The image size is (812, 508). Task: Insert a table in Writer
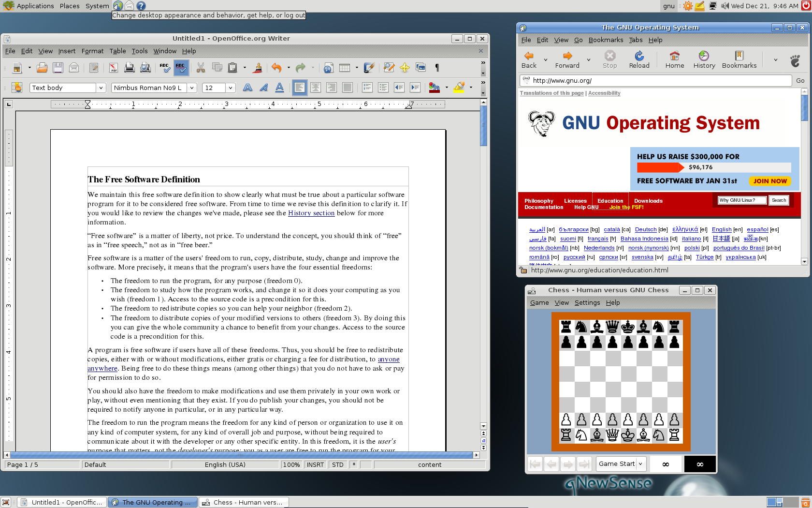345,68
